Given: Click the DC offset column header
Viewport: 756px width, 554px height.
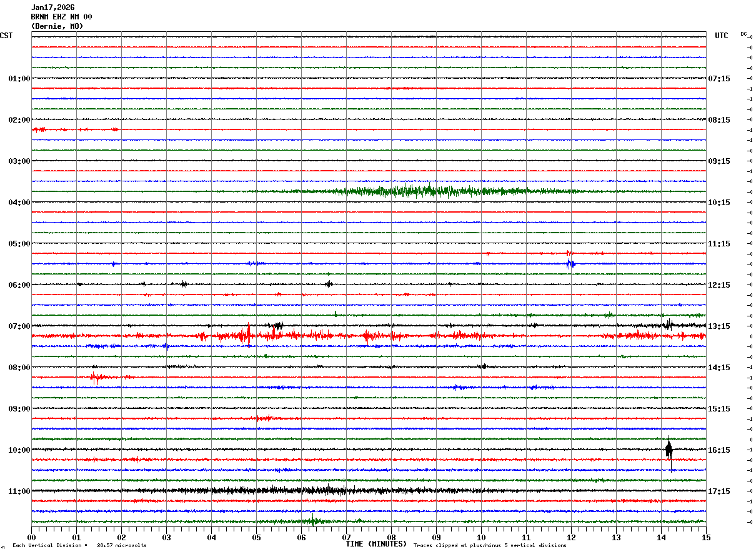Looking at the screenshot, I should click(x=744, y=34).
